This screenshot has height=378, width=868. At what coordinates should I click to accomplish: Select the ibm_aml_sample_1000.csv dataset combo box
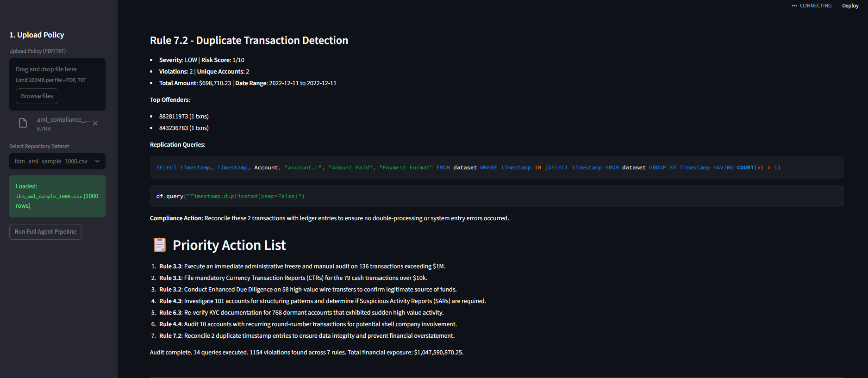[x=57, y=161]
